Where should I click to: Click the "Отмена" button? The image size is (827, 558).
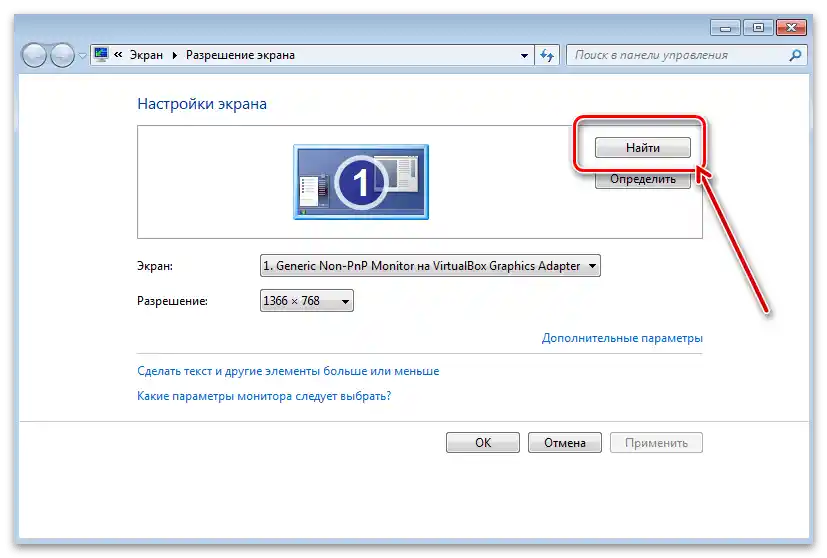click(564, 442)
